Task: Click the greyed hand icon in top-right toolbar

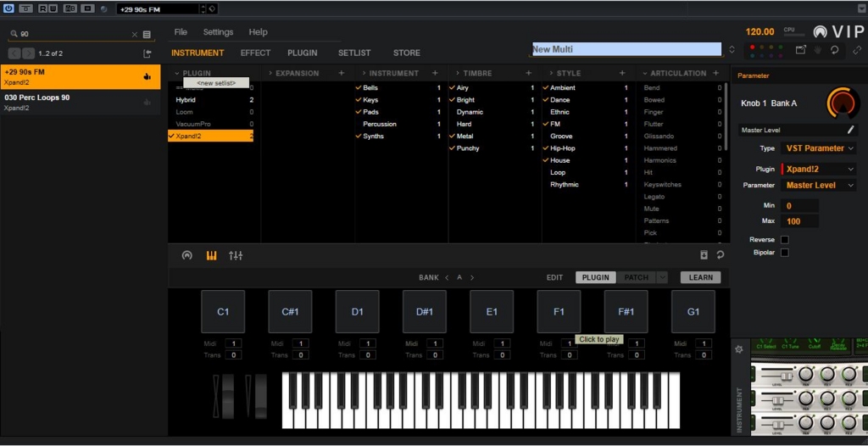Action: pyautogui.click(x=818, y=50)
